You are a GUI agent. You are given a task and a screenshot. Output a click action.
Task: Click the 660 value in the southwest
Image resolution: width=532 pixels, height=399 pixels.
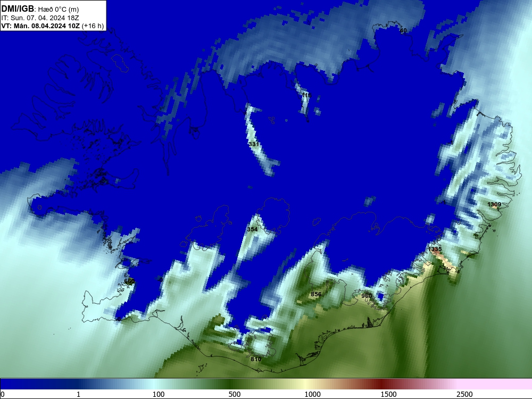pos(129,281)
